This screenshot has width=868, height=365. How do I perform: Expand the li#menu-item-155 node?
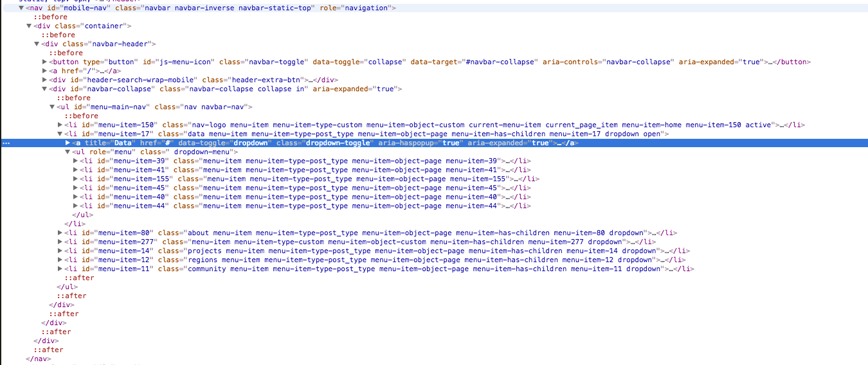click(x=75, y=179)
